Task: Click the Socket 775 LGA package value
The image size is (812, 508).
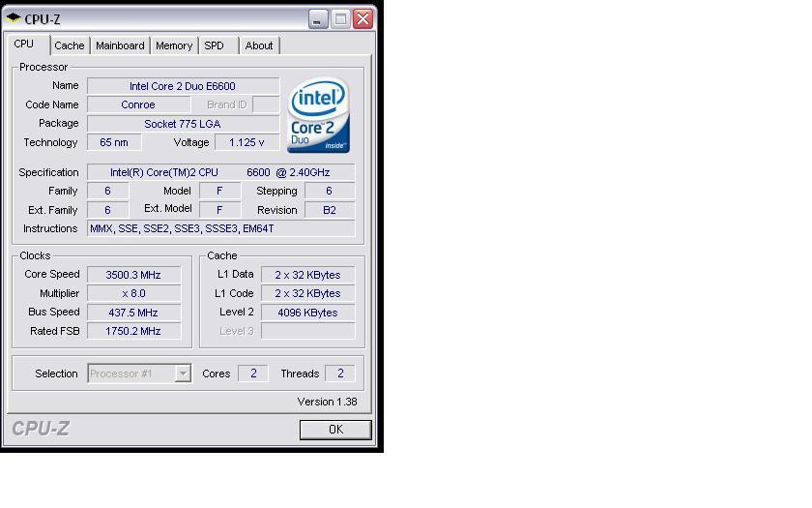Action: click(184, 124)
